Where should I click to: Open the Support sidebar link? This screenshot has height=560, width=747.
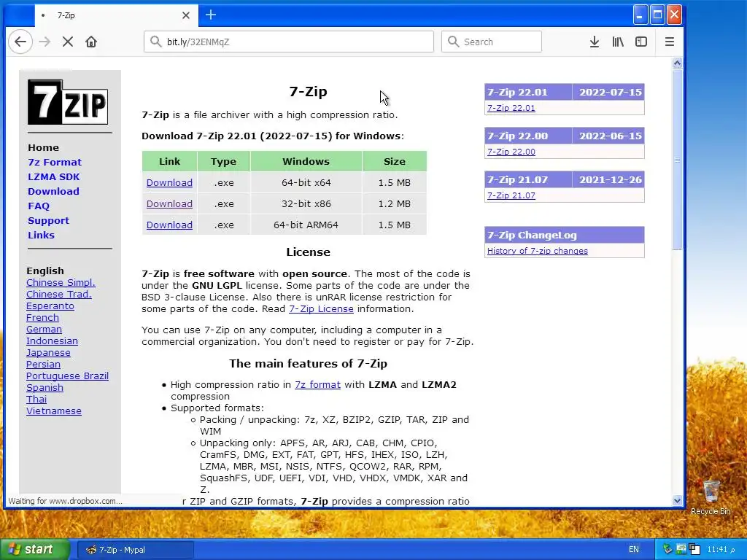[x=49, y=220]
